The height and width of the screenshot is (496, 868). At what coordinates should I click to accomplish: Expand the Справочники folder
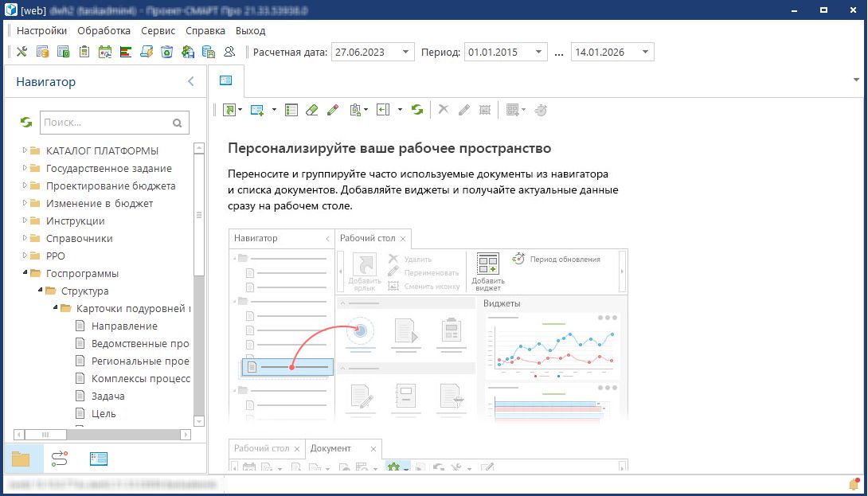25,238
